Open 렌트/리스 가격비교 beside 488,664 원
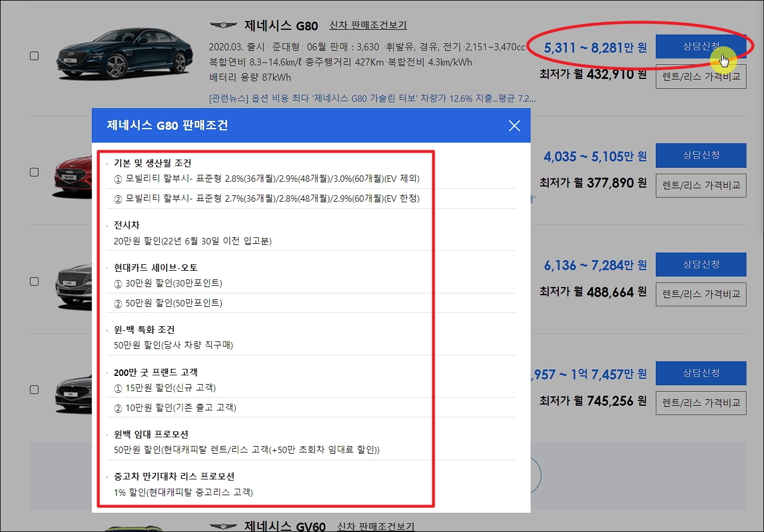Viewport: 764px width, 532px height. tap(701, 295)
